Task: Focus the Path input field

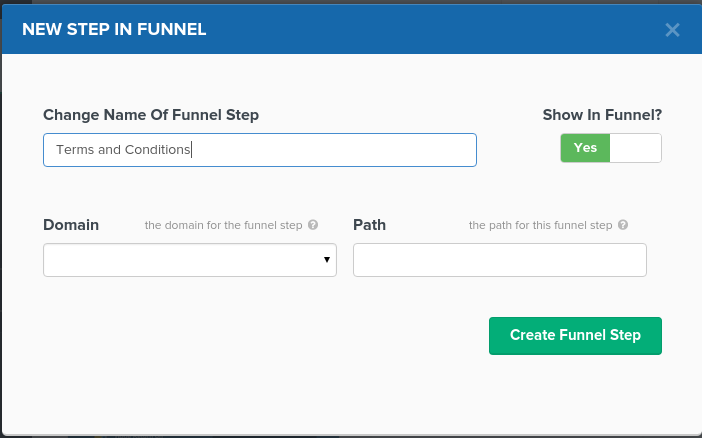Action: tap(499, 260)
